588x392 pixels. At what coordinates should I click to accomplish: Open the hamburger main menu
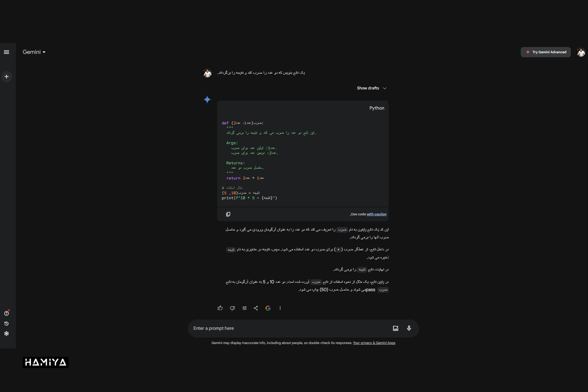6,52
